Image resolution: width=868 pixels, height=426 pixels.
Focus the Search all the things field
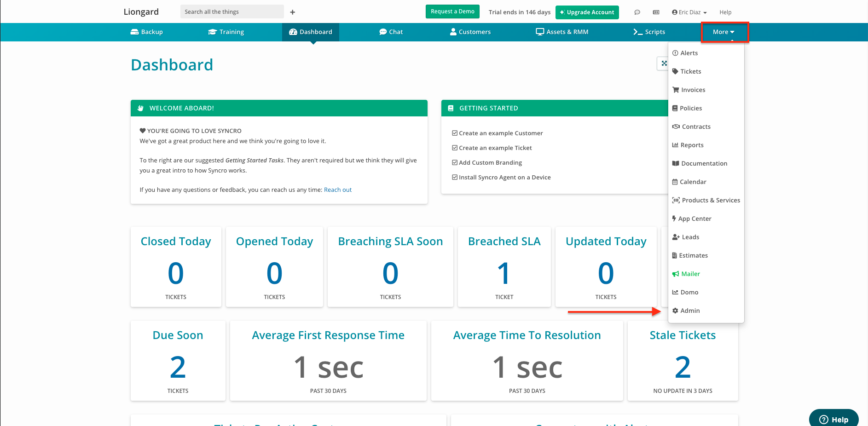click(x=232, y=12)
